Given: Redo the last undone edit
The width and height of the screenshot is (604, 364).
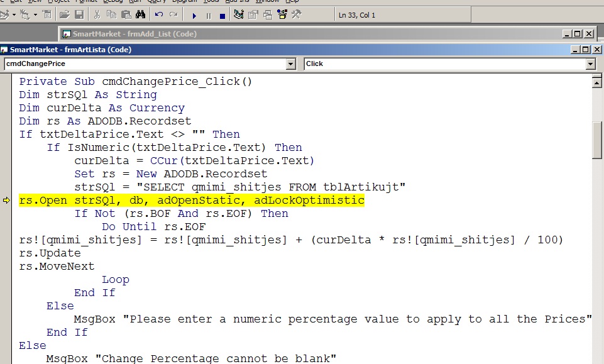Looking at the screenshot, I should [x=173, y=15].
